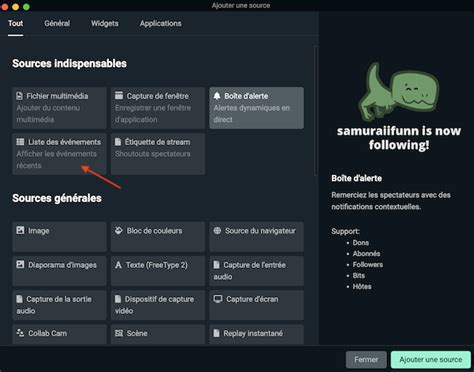
Task: Click the Remerciez les spectateurs description text
Action: point(391,201)
